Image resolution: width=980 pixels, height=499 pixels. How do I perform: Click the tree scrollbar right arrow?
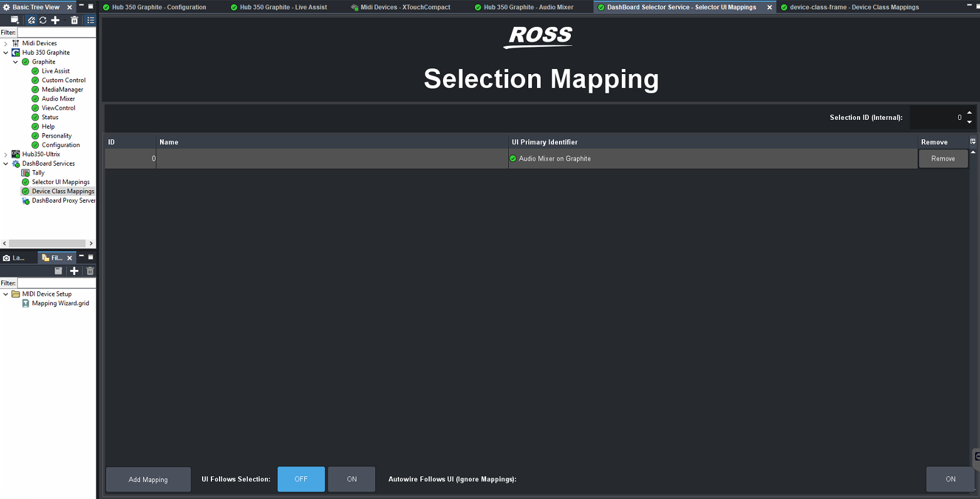91,244
